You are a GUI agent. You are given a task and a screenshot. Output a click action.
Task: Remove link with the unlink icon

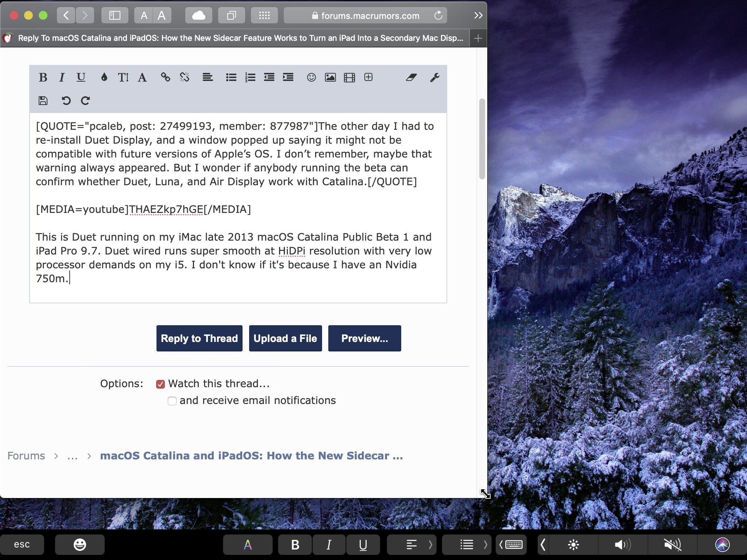(185, 77)
